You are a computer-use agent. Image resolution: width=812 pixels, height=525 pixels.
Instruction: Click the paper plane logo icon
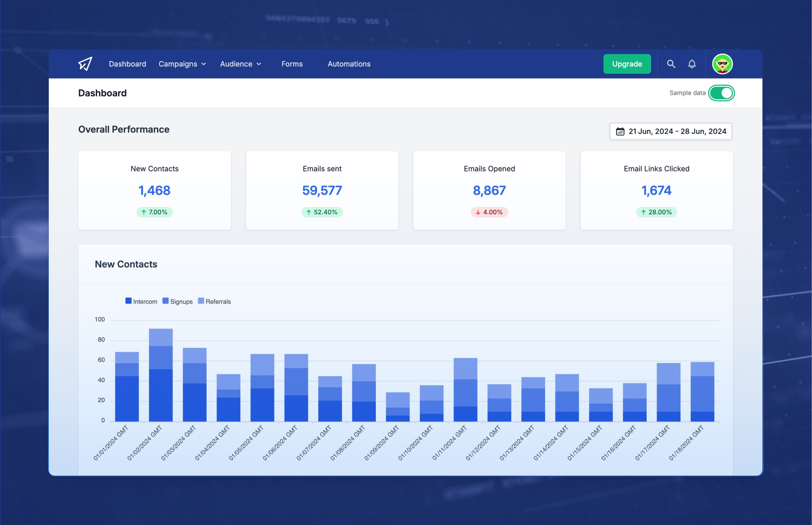84,64
